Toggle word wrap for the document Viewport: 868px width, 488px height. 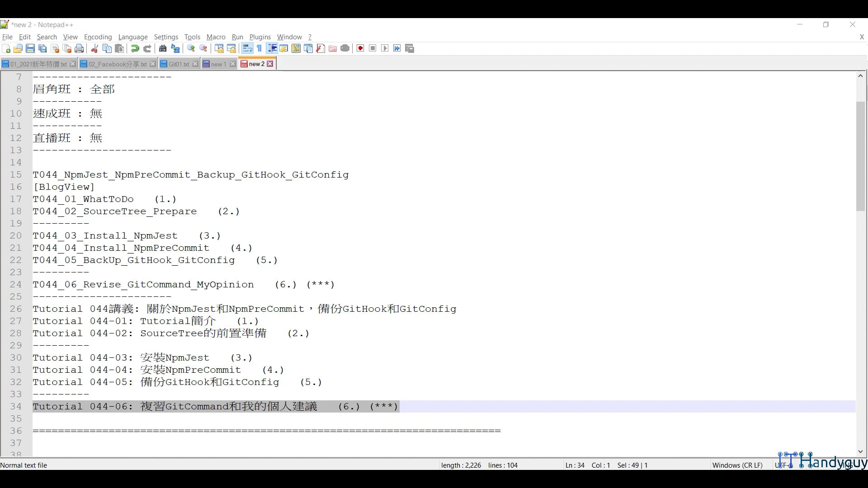(247, 48)
